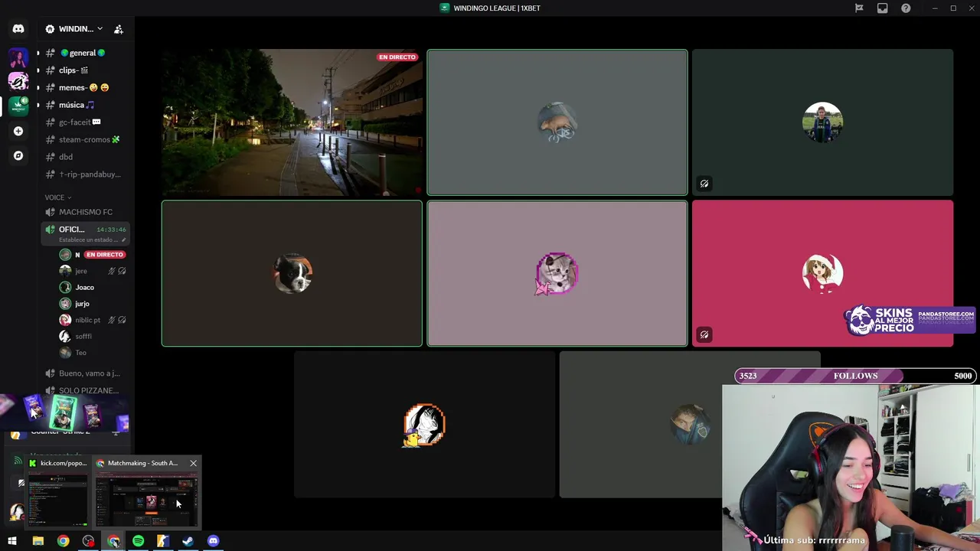Select user sofffi in voice list

tap(85, 336)
